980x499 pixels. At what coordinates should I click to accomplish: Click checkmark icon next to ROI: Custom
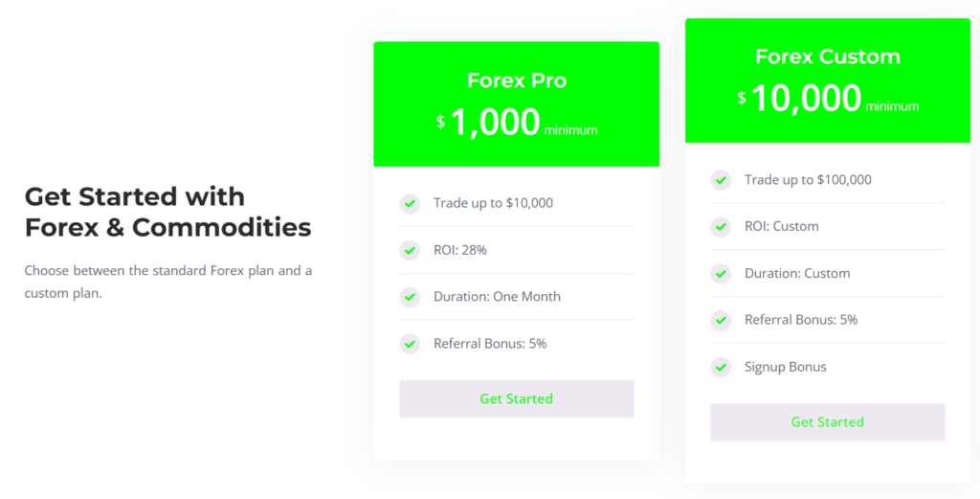721,227
